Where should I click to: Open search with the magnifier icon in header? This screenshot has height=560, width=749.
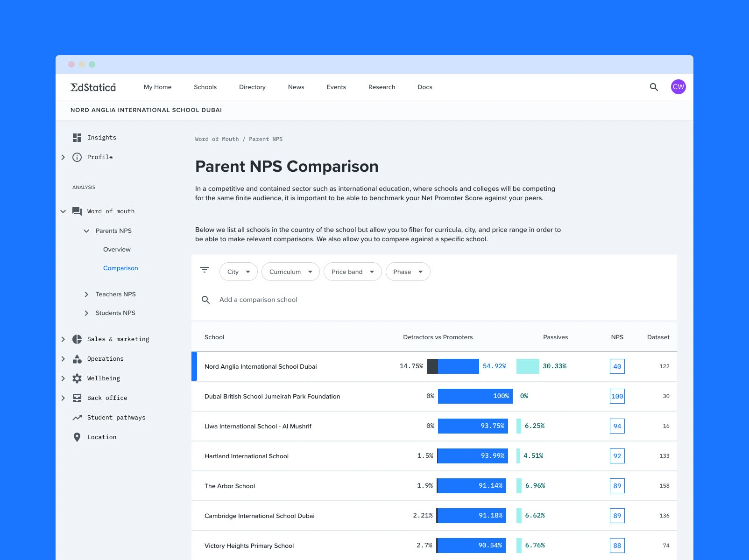point(654,87)
